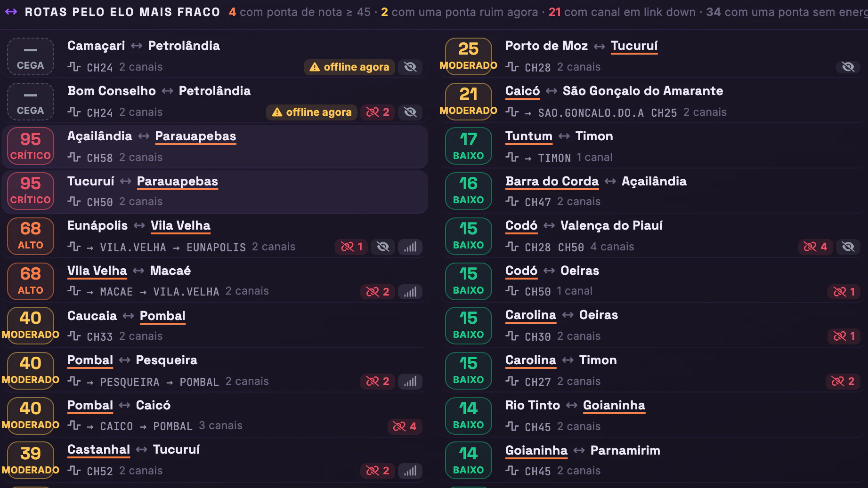Click crossed-eye icon on Codó Valença do Piauí row

coord(848,247)
